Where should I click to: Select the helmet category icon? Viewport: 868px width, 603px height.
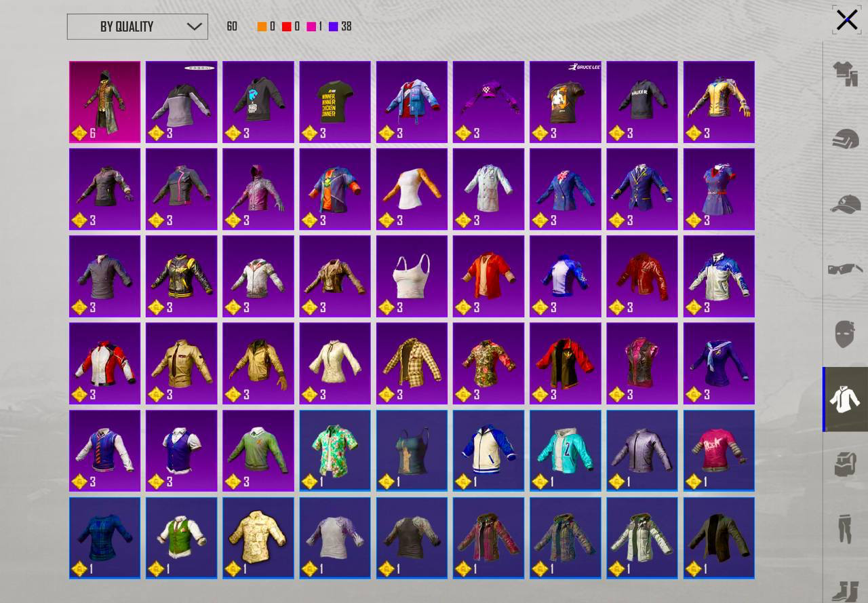[846, 139]
